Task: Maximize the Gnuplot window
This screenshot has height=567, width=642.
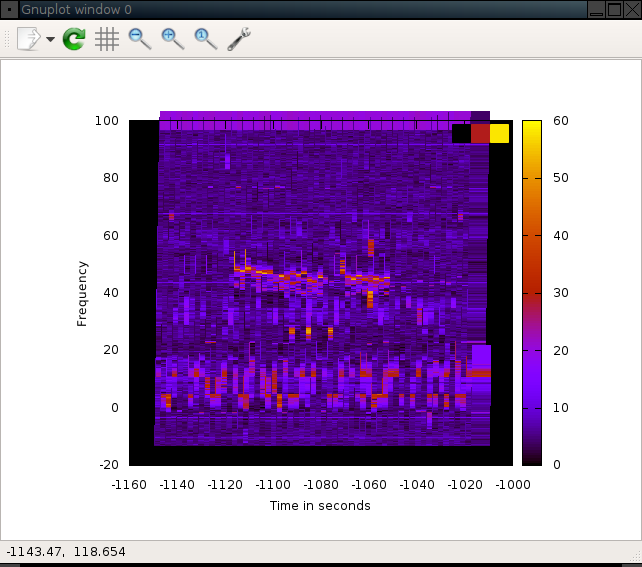Action: [614, 9]
